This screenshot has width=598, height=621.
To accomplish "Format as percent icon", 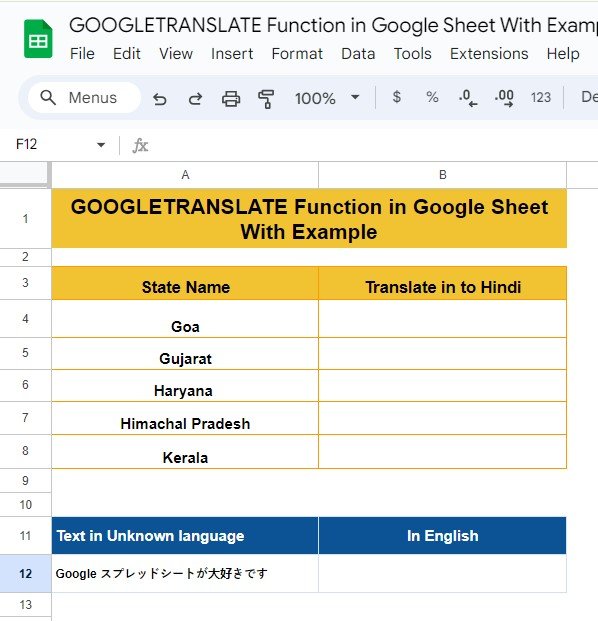I will click(x=432, y=97).
